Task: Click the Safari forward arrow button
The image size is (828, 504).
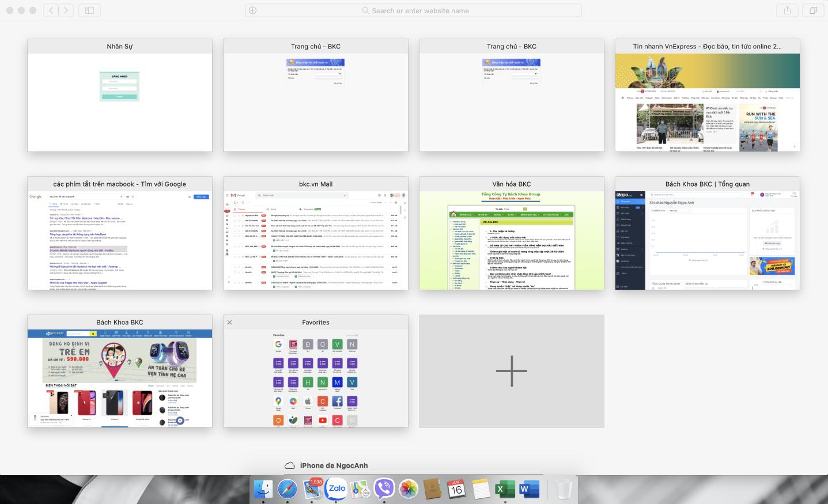Action: pyautogui.click(x=66, y=10)
